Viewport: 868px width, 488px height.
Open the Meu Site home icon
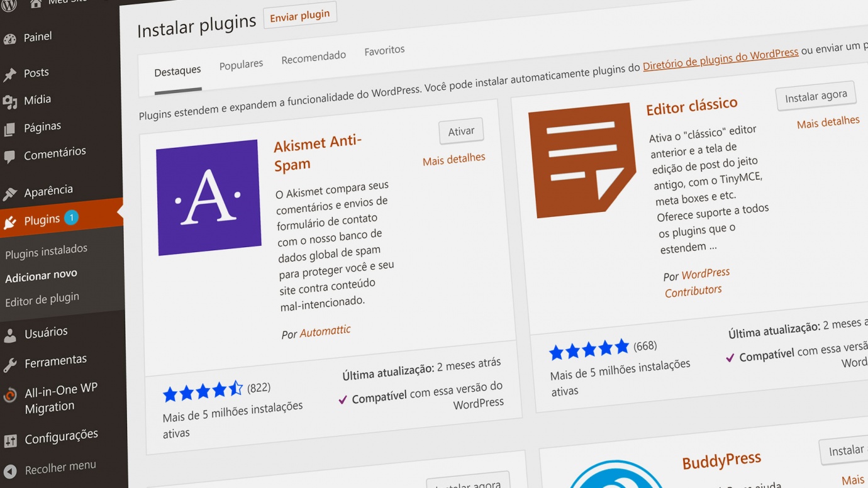point(36,3)
